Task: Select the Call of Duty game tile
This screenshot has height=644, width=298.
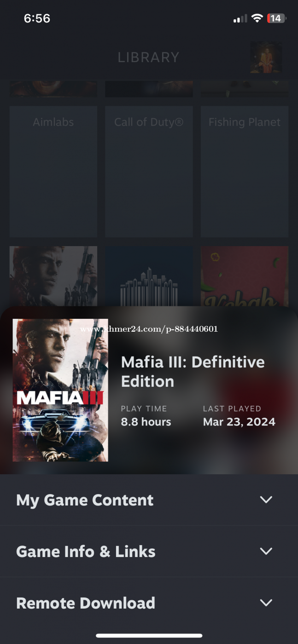Action: 149,172
